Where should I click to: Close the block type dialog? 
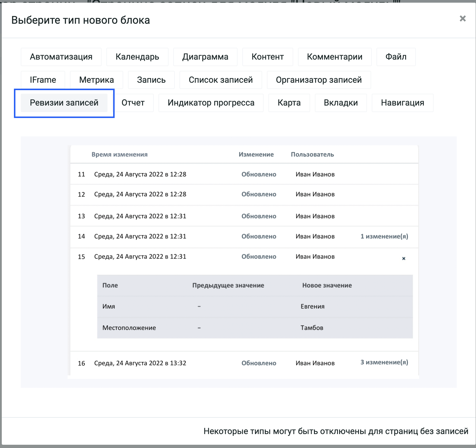(x=462, y=19)
